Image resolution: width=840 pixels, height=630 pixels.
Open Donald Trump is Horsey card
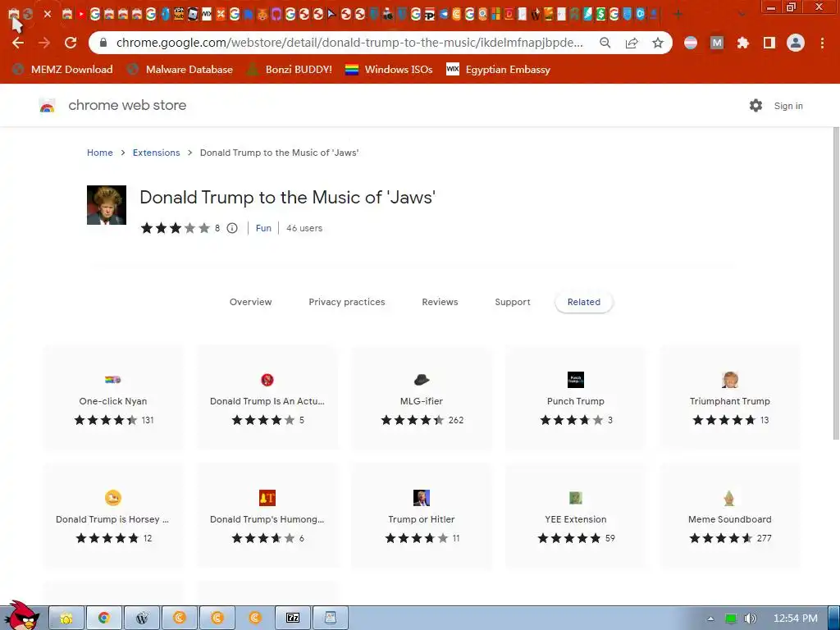pos(113,515)
